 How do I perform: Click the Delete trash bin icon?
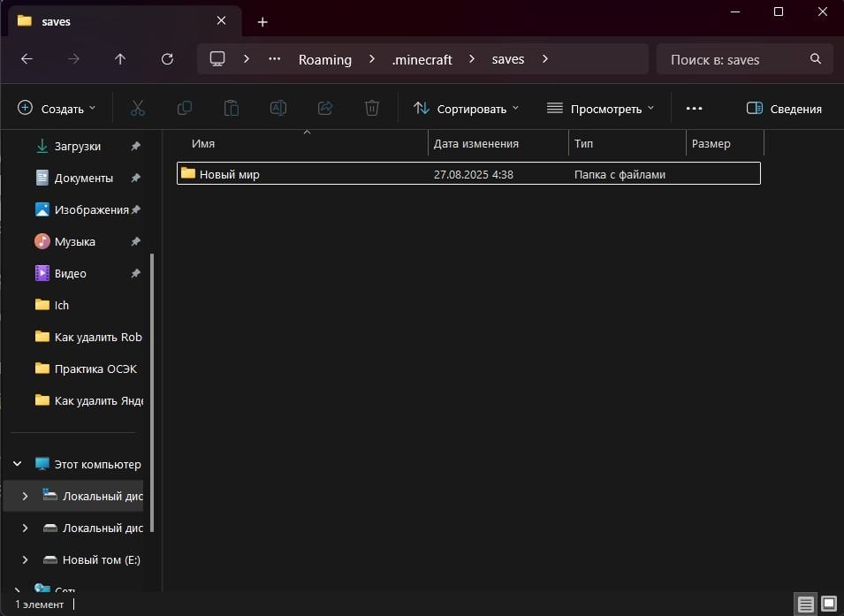click(372, 109)
